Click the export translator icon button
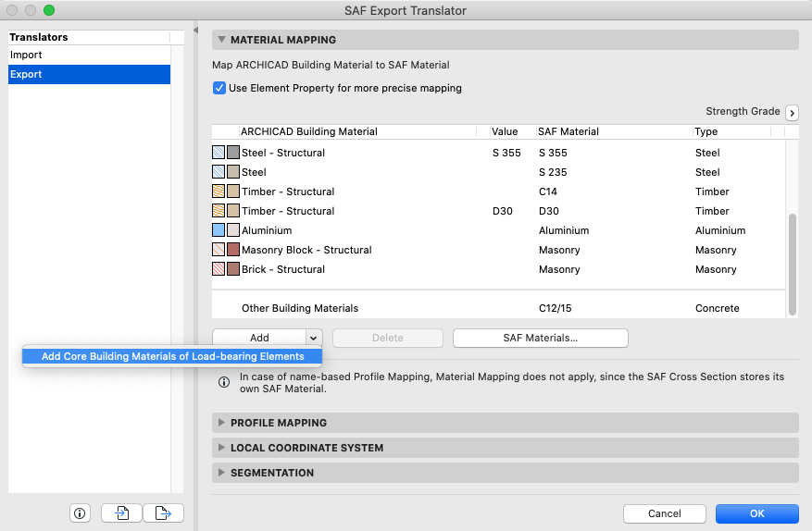 point(163,512)
